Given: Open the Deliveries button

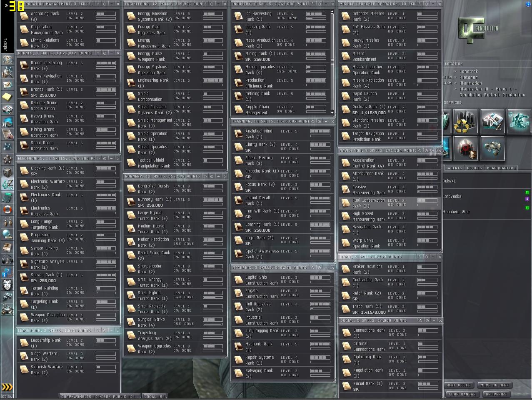Looking at the screenshot, I should coord(496,394).
